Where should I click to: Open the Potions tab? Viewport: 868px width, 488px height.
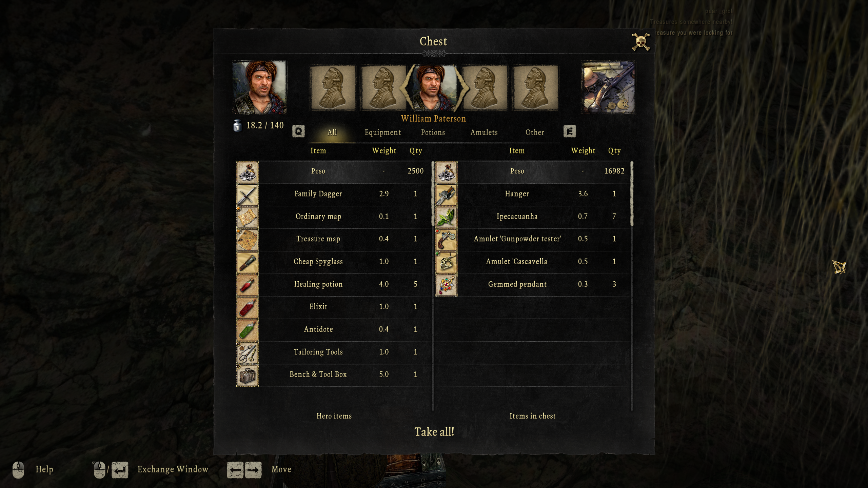click(x=433, y=133)
